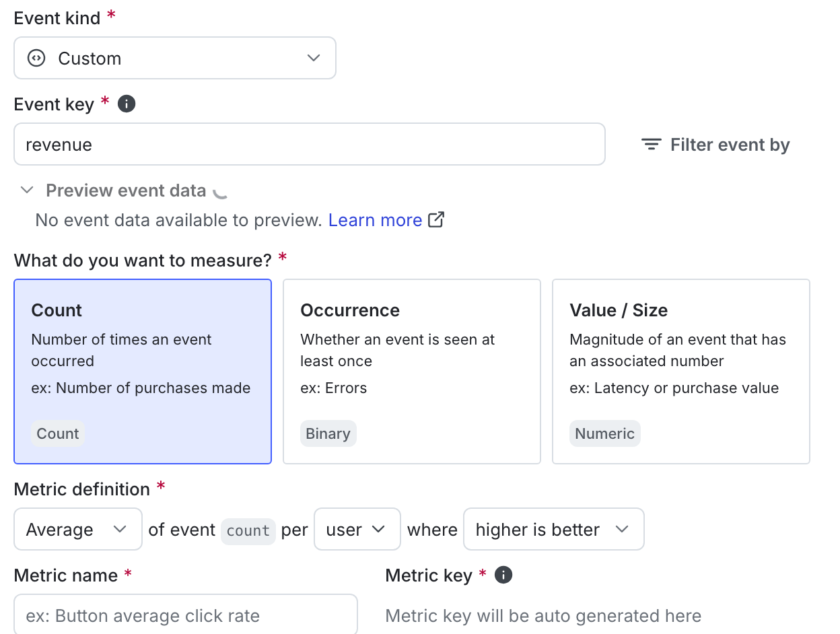Click the info icon beside Metric key
The width and height of the screenshot is (840, 634).
click(x=503, y=575)
